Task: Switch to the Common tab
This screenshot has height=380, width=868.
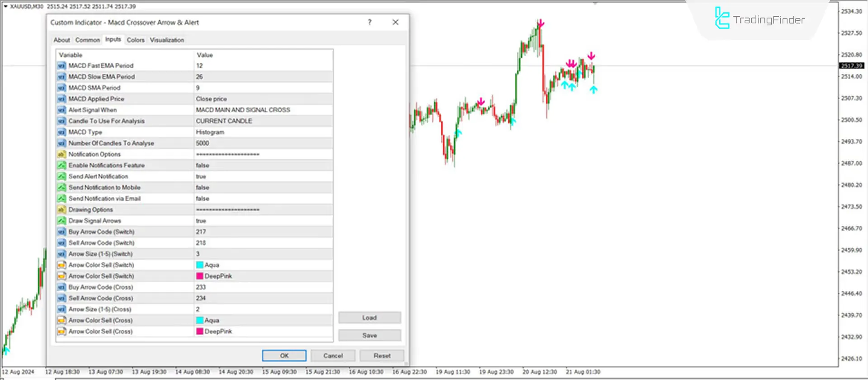Action: point(88,40)
